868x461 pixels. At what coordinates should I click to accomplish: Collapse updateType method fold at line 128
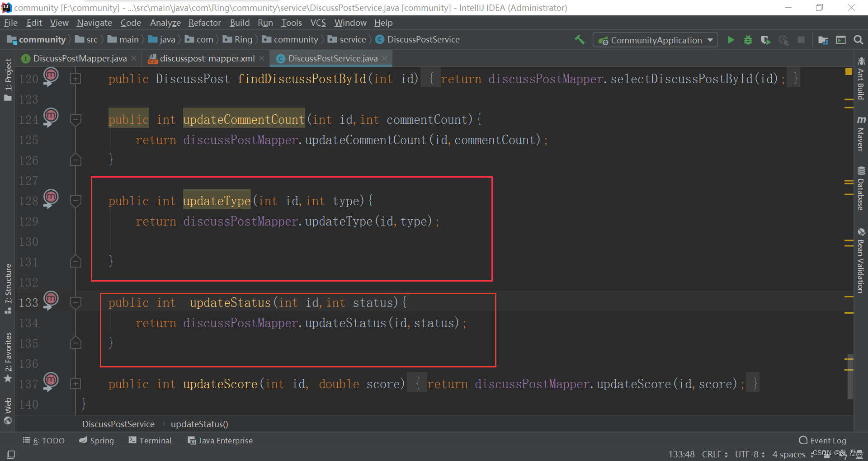(x=75, y=201)
